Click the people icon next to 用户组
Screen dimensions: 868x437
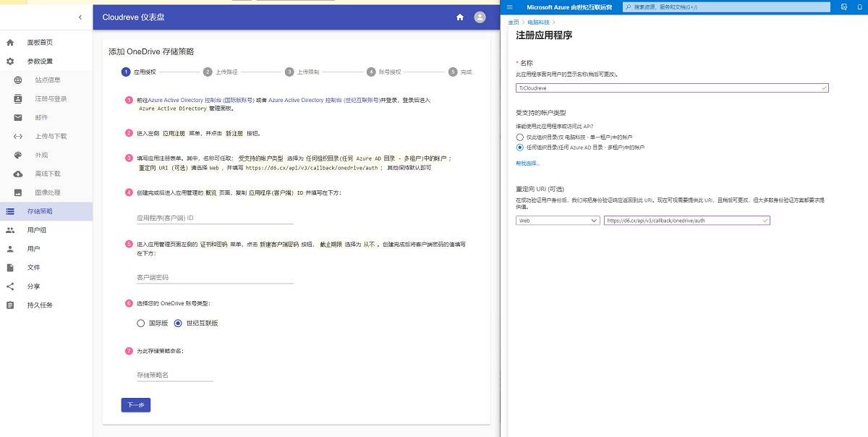click(10, 230)
